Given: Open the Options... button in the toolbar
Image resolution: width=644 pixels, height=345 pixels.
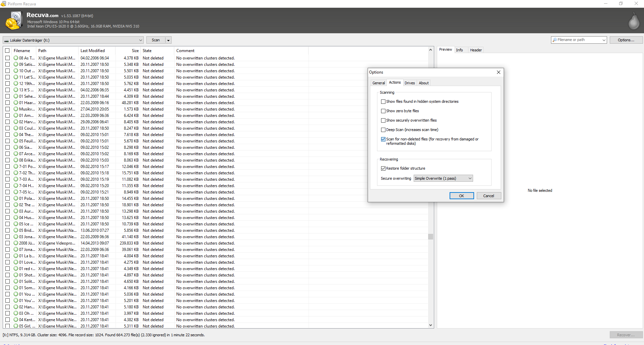Looking at the screenshot, I should (x=626, y=40).
